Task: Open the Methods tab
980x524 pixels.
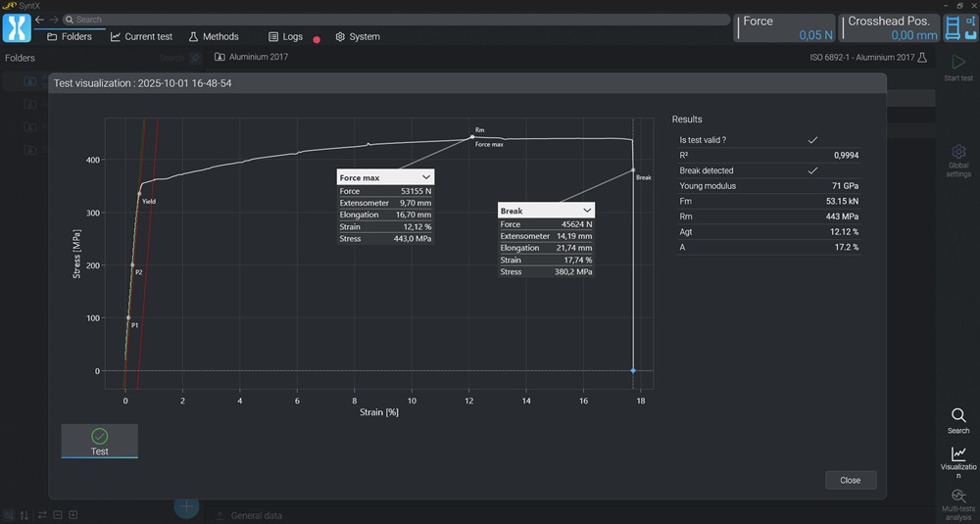Action: click(213, 37)
